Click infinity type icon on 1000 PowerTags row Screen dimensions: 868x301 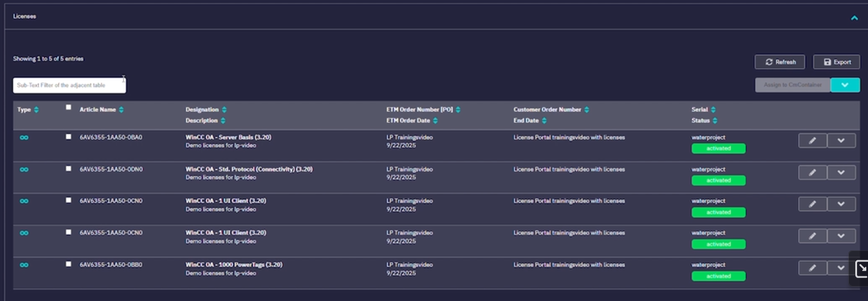[x=24, y=265]
